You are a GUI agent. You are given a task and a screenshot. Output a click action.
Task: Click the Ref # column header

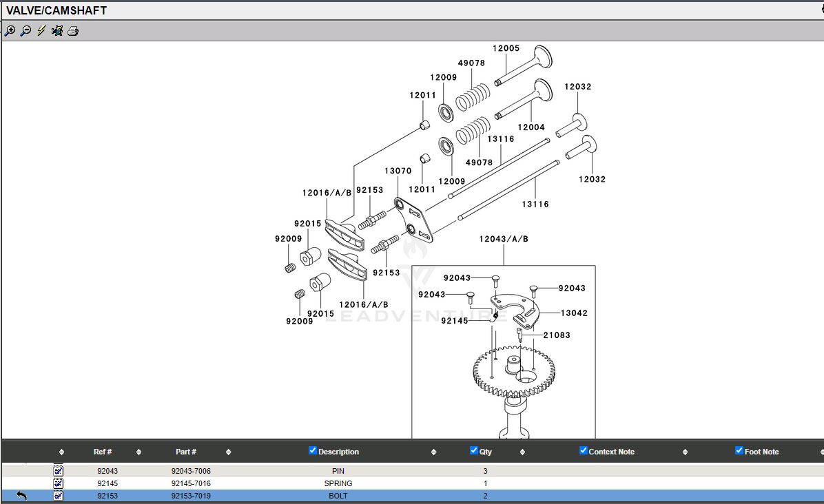point(103,452)
